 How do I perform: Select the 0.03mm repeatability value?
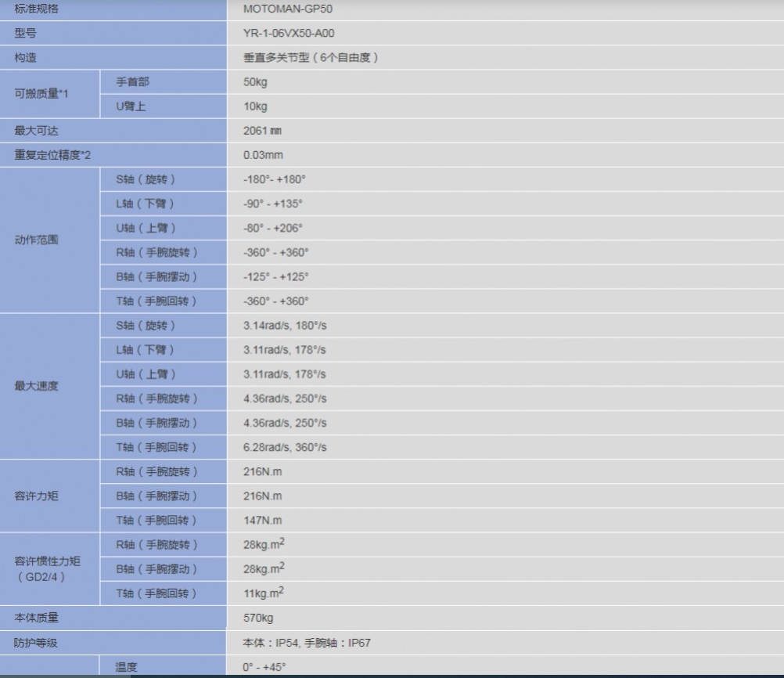click(x=263, y=155)
